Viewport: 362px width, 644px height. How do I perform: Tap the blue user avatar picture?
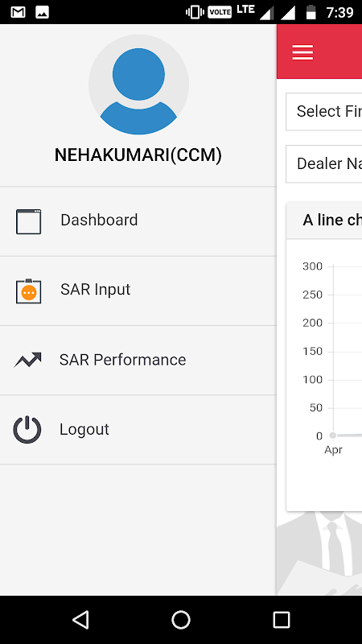[x=138, y=85]
